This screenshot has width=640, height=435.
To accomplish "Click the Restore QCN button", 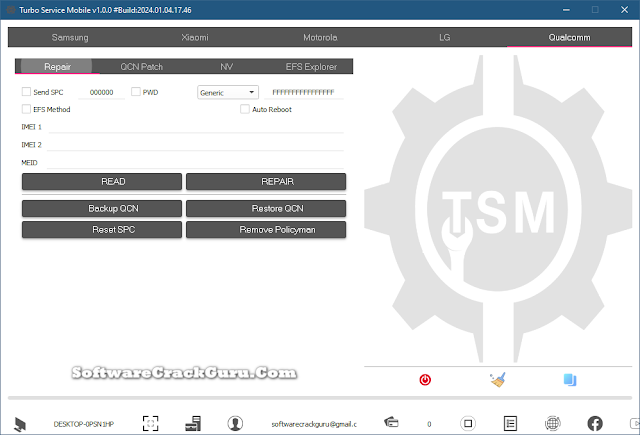I will (x=266, y=209).
